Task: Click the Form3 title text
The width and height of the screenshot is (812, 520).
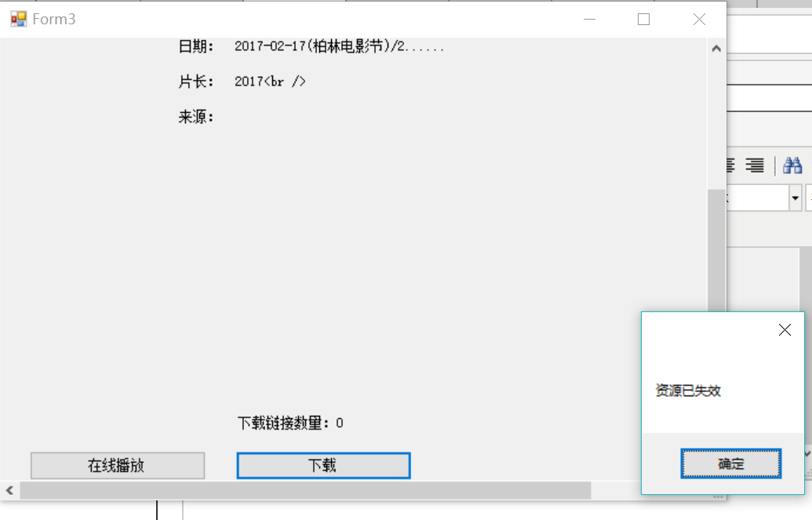Action: point(54,19)
